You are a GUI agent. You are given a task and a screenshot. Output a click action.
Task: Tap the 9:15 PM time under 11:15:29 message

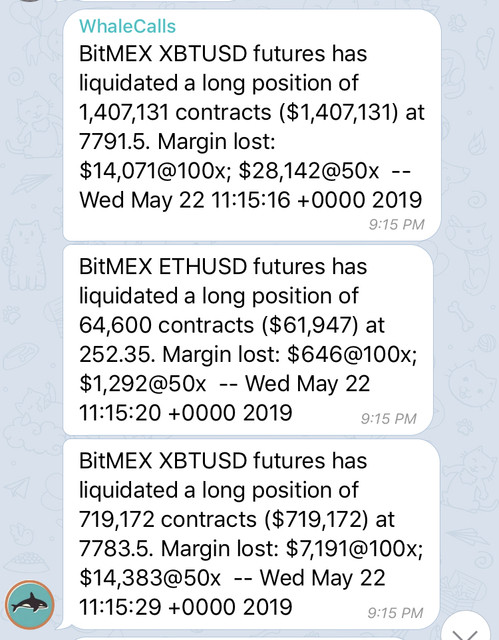[x=395, y=613]
